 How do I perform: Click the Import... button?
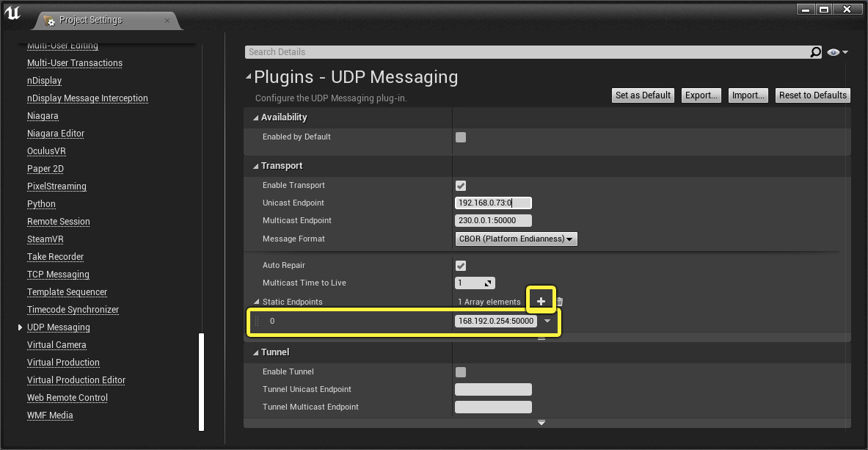(748, 95)
